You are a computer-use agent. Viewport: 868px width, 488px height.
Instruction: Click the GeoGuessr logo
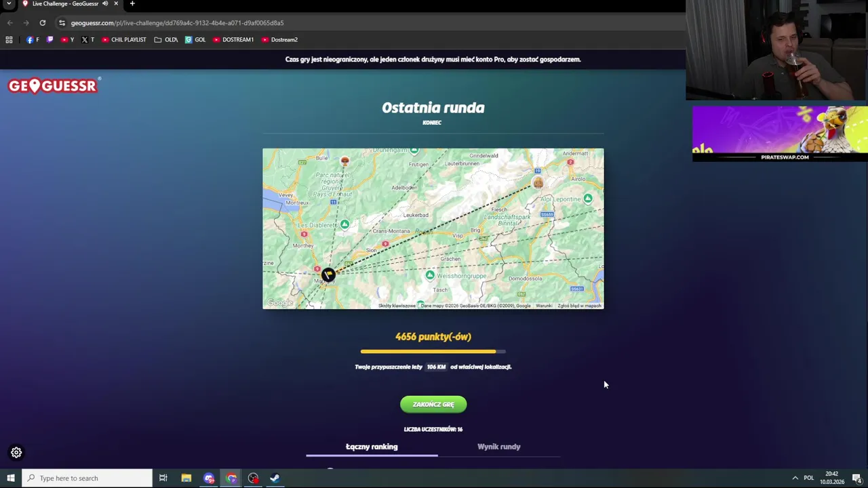(54, 85)
